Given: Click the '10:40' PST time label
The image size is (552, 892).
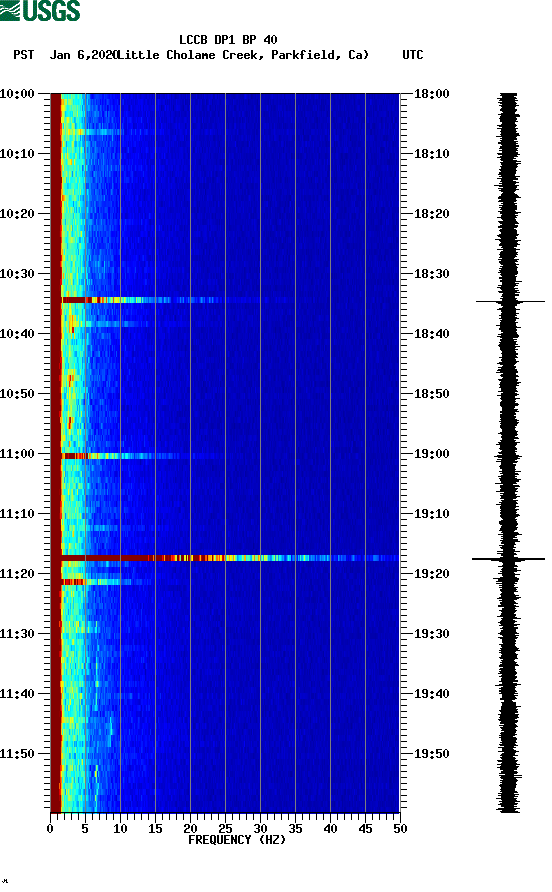Looking at the screenshot, I should (x=18, y=333).
